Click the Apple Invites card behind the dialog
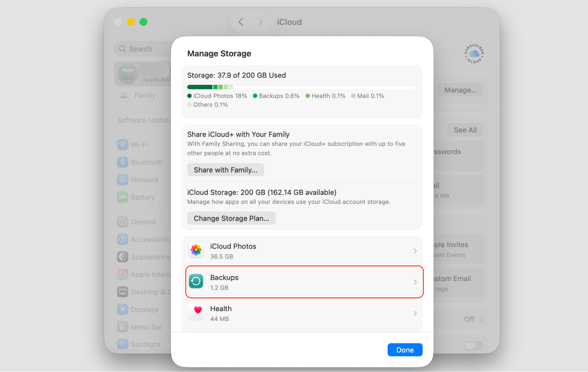Screen dimensions: 588x372 458,249
